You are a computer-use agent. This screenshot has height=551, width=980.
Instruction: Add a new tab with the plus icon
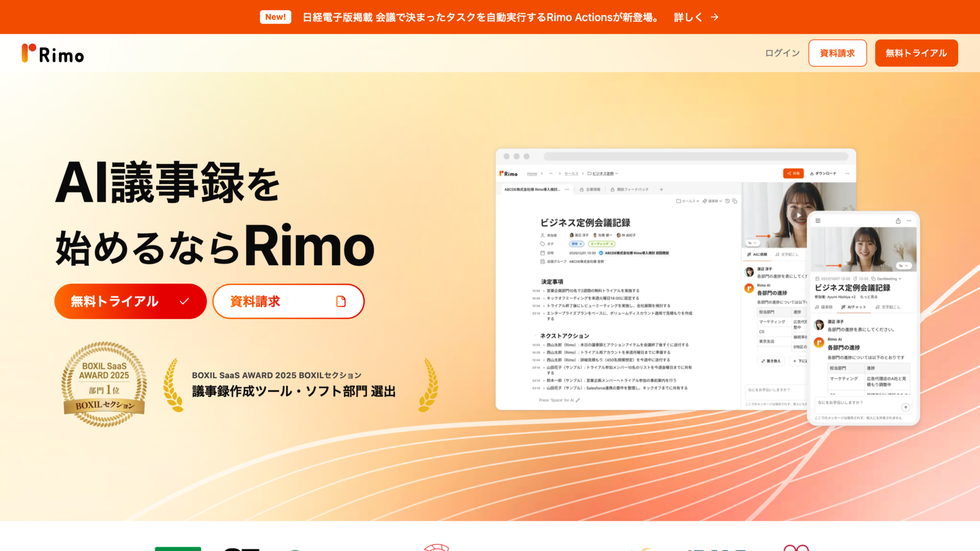point(661,189)
